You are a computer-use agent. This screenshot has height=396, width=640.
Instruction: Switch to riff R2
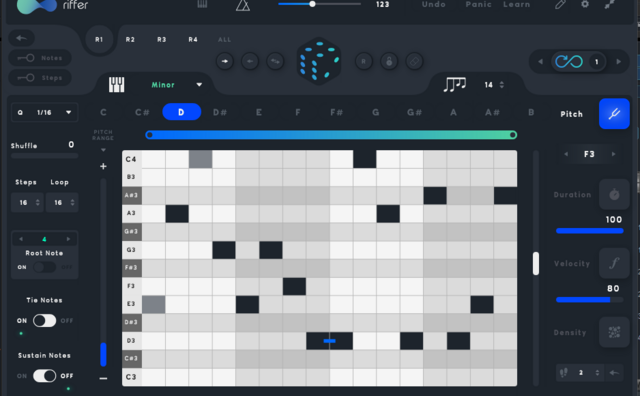pos(130,39)
